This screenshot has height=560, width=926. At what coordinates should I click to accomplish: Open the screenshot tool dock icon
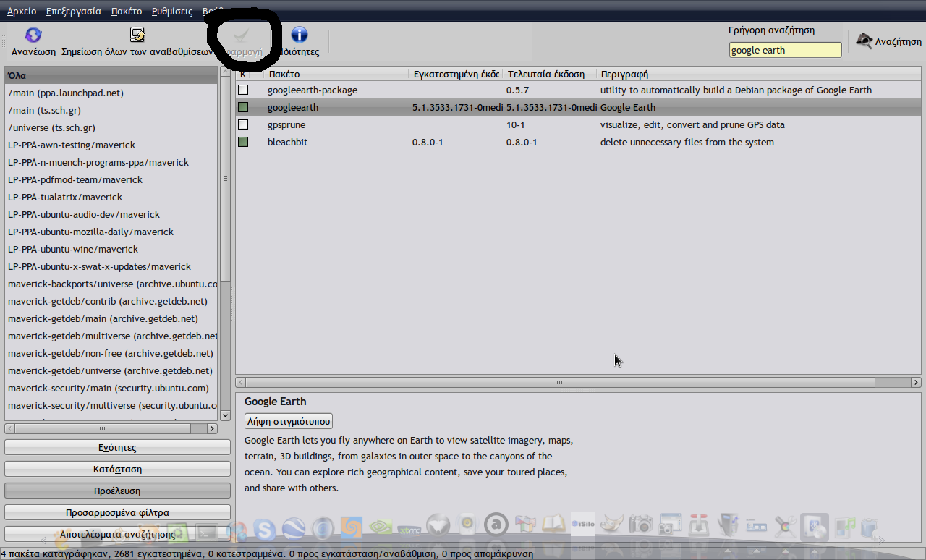click(x=671, y=525)
